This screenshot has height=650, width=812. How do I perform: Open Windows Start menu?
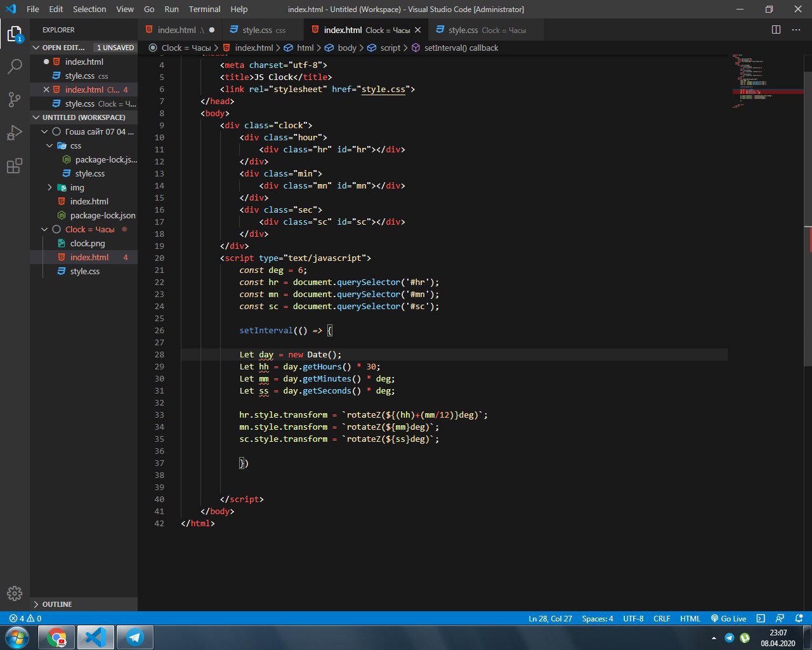[x=16, y=637]
